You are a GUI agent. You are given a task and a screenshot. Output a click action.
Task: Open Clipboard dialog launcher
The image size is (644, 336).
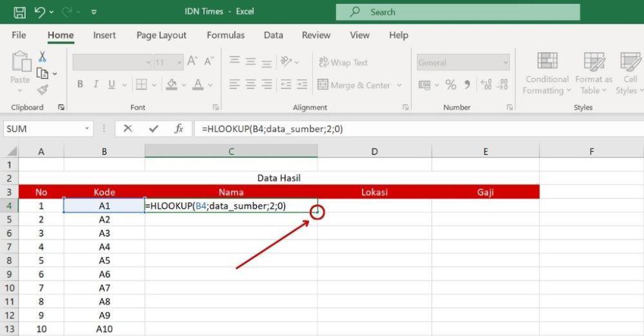61,107
